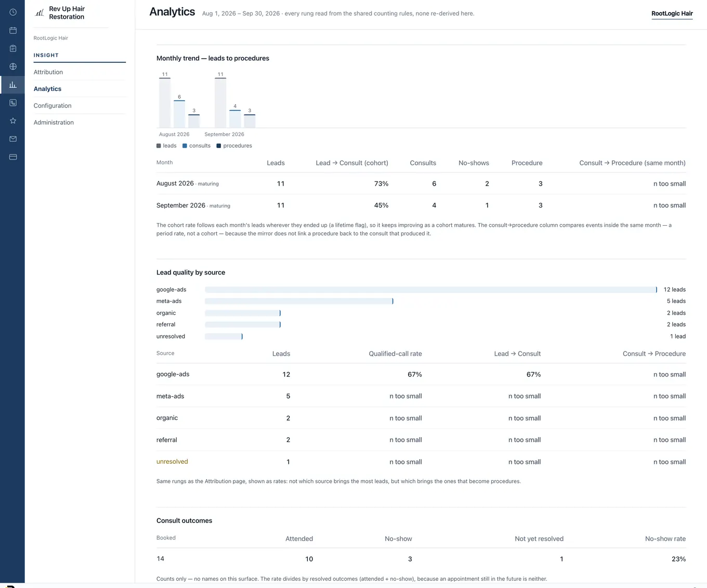Click the unresolved lead quality bar
The width and height of the screenshot is (707, 588).
tap(224, 336)
